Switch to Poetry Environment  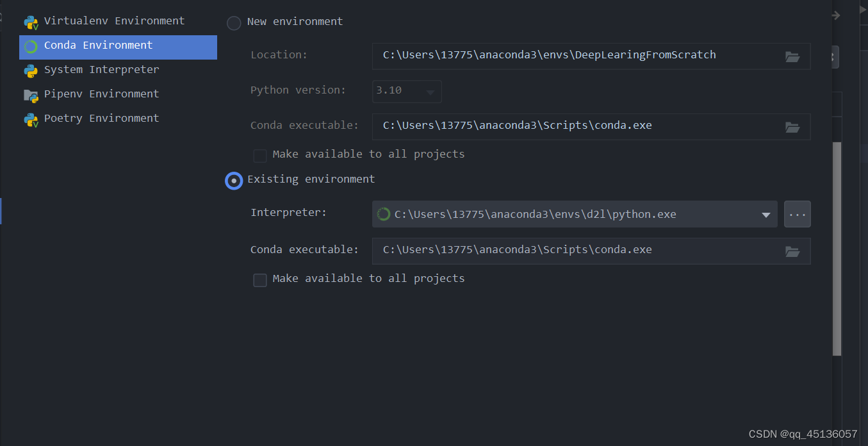pyautogui.click(x=118, y=119)
